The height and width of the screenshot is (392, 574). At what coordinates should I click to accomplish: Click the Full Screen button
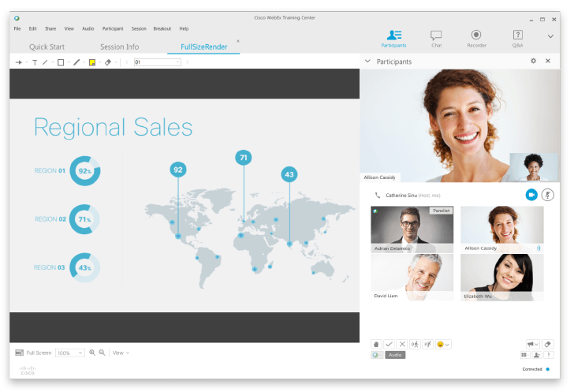(33, 353)
